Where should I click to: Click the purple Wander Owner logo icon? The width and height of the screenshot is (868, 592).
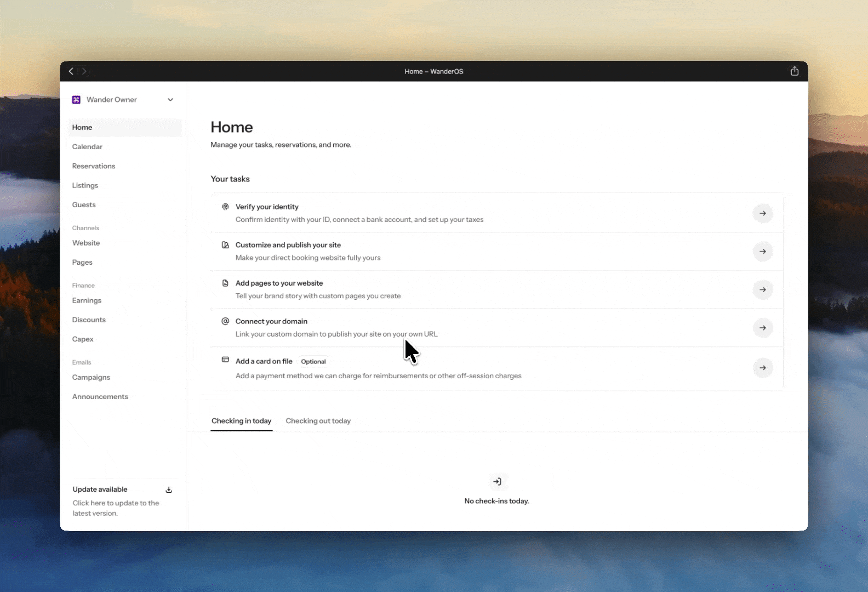point(76,100)
